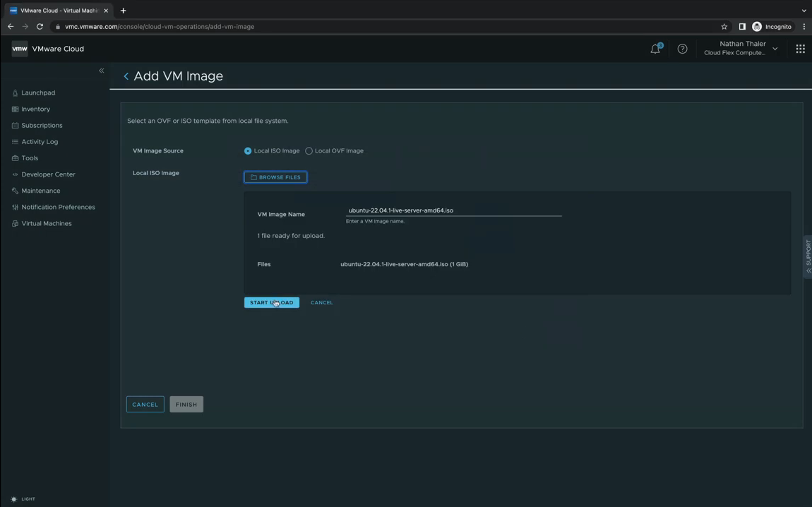
Task: Open Maintenance in the sidebar
Action: 41,191
